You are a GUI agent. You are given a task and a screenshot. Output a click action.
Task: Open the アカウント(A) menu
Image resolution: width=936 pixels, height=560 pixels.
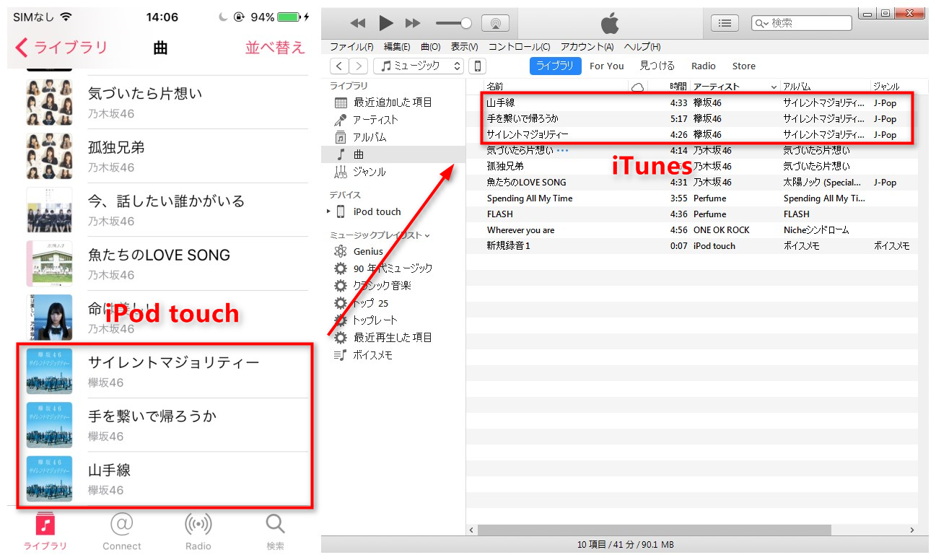pyautogui.click(x=587, y=47)
